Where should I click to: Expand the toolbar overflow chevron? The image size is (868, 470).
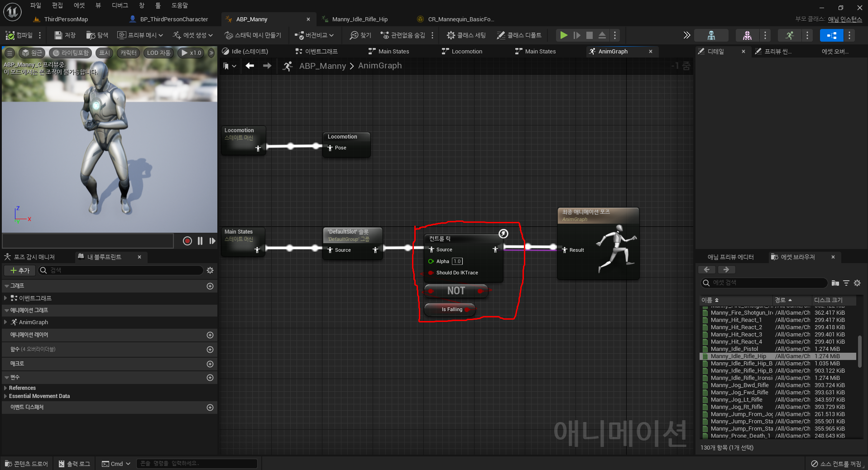coord(686,35)
